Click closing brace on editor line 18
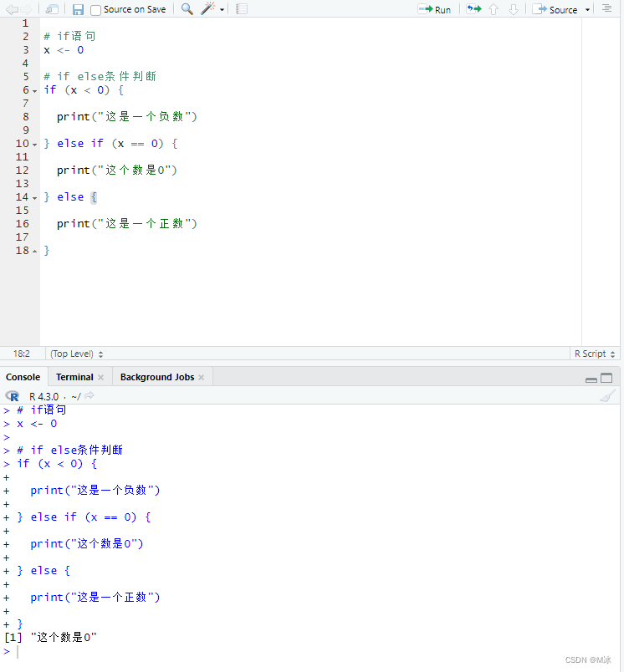Screen dimensions: 624x672 pos(47,251)
